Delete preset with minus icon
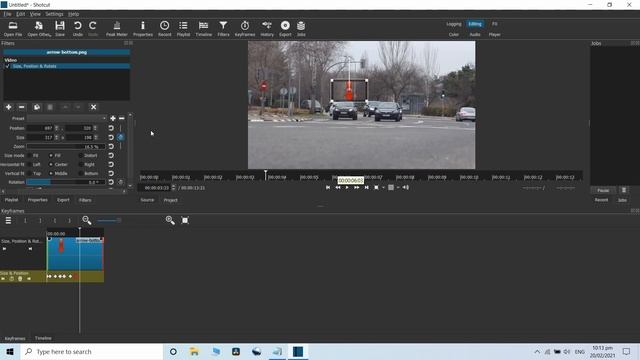The image size is (640, 360). coord(122,118)
